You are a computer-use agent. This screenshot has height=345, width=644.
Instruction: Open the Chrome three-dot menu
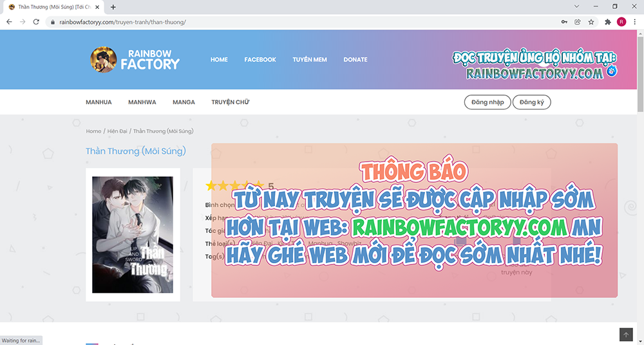coord(635,21)
